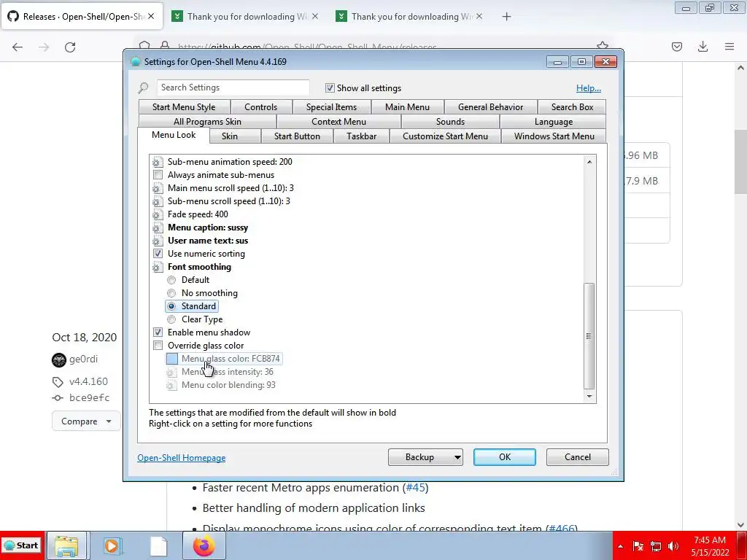
Task: Click the Windows Start button
Action: click(x=22, y=545)
